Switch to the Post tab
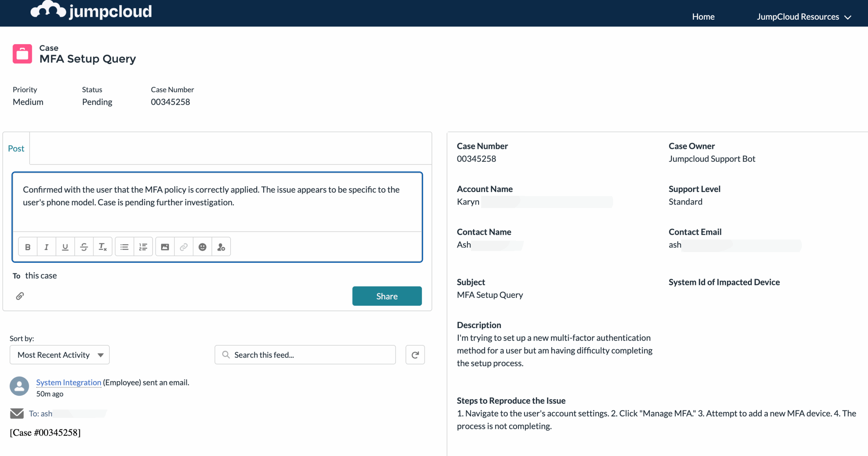868x456 pixels. click(16, 148)
